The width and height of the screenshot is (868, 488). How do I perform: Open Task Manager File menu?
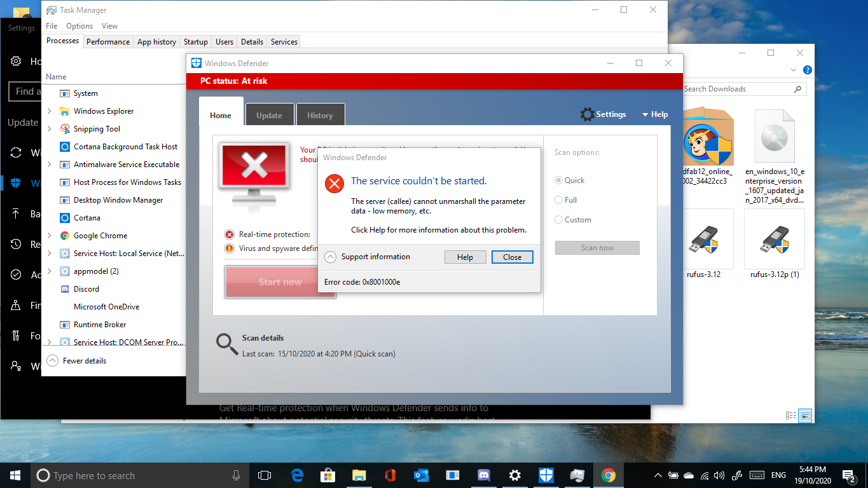[x=52, y=26]
